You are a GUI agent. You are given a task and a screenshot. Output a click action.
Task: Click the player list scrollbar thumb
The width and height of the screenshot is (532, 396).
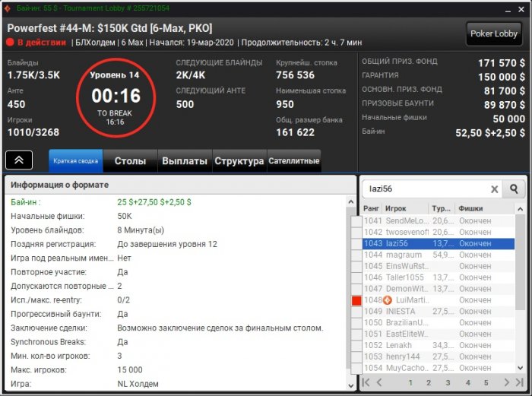[x=520, y=262]
